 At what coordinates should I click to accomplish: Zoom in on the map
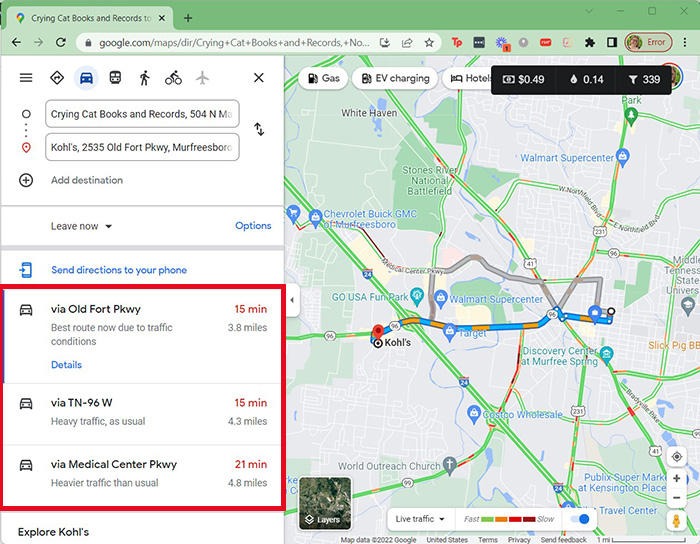[676, 478]
